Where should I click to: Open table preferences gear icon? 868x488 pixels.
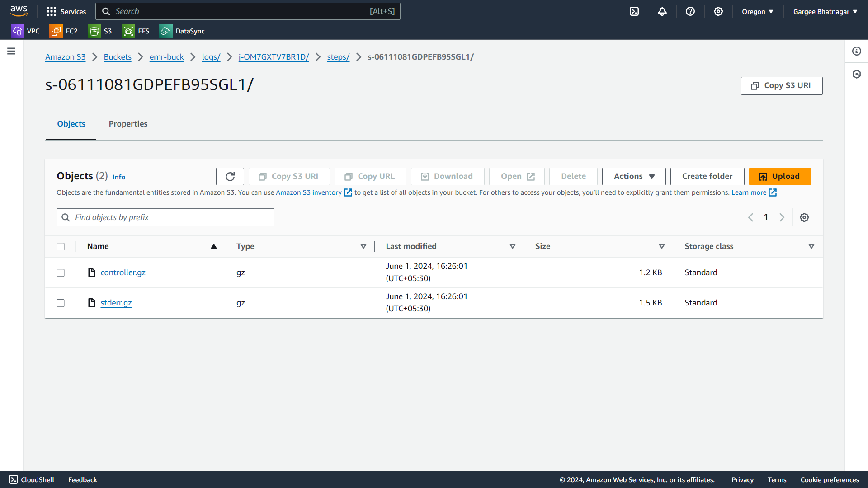tap(804, 217)
